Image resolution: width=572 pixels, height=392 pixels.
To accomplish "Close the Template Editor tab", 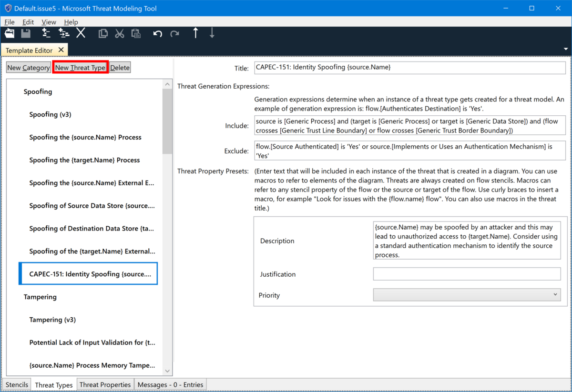I will point(61,50).
